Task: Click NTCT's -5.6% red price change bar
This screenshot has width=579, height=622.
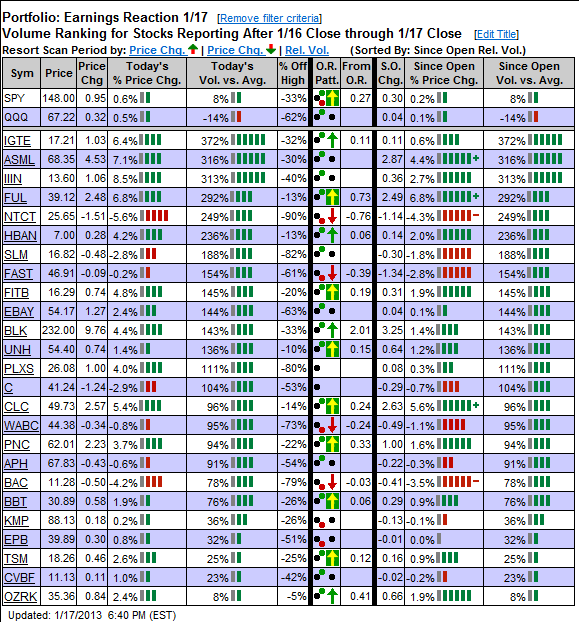Action: [x=154, y=216]
